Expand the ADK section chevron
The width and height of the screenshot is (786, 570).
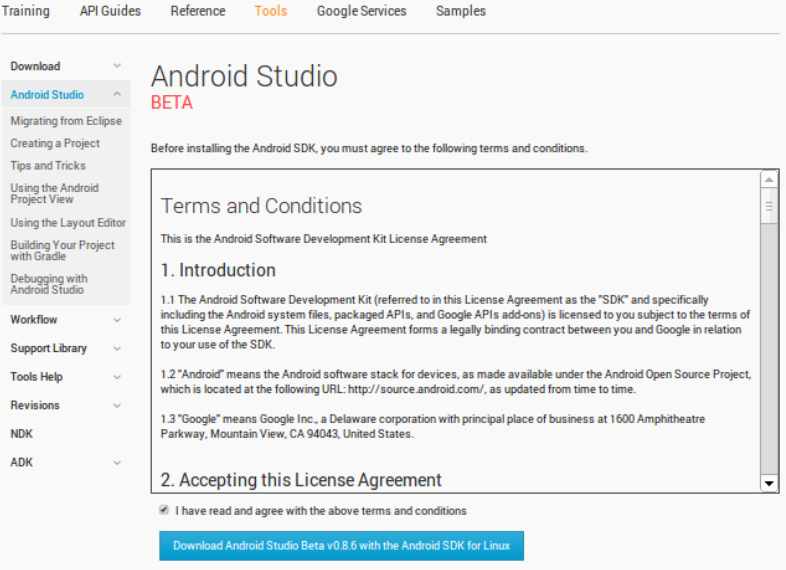tap(117, 463)
